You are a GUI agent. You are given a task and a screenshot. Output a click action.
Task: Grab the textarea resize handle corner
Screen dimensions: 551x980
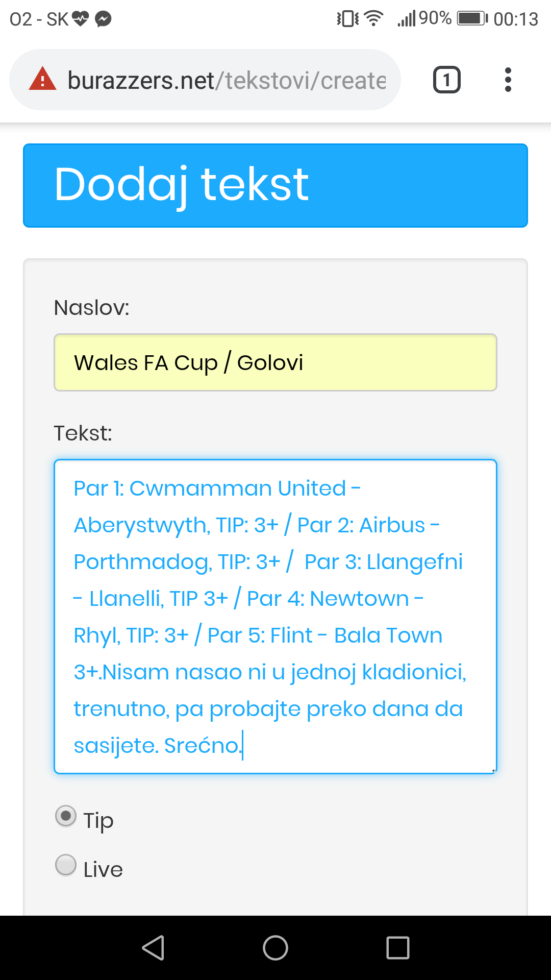coord(493,770)
